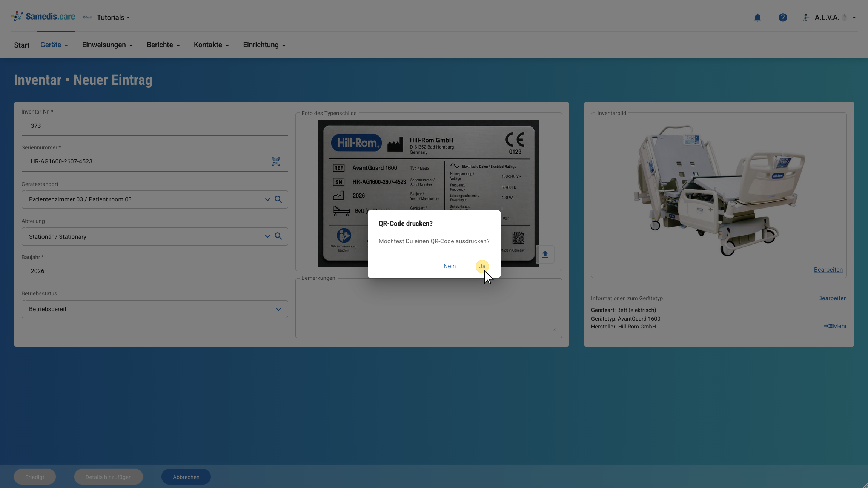The width and height of the screenshot is (868, 488).
Task: Open the help question mark icon
Action: [783, 18]
